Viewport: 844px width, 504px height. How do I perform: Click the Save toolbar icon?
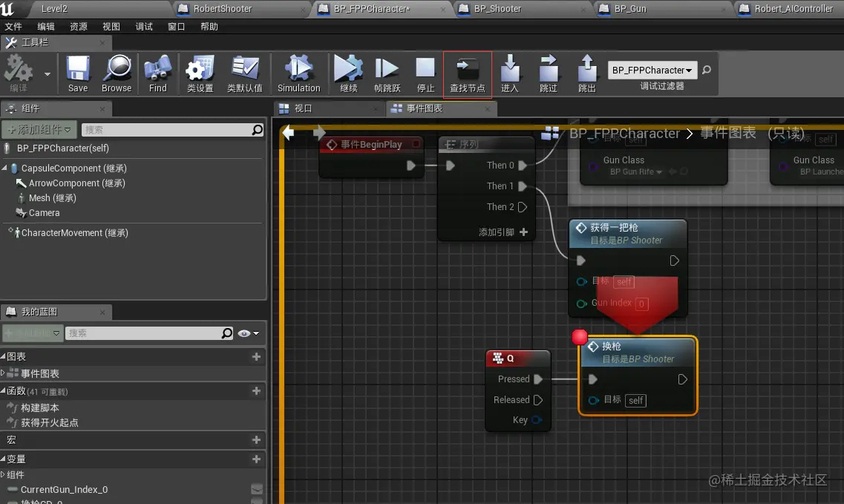coord(77,73)
